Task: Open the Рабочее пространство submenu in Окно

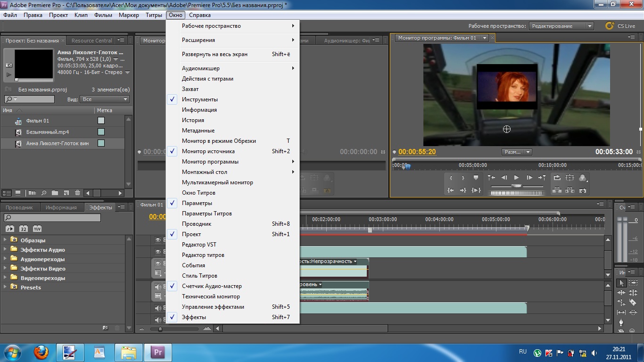Action: 233,26
